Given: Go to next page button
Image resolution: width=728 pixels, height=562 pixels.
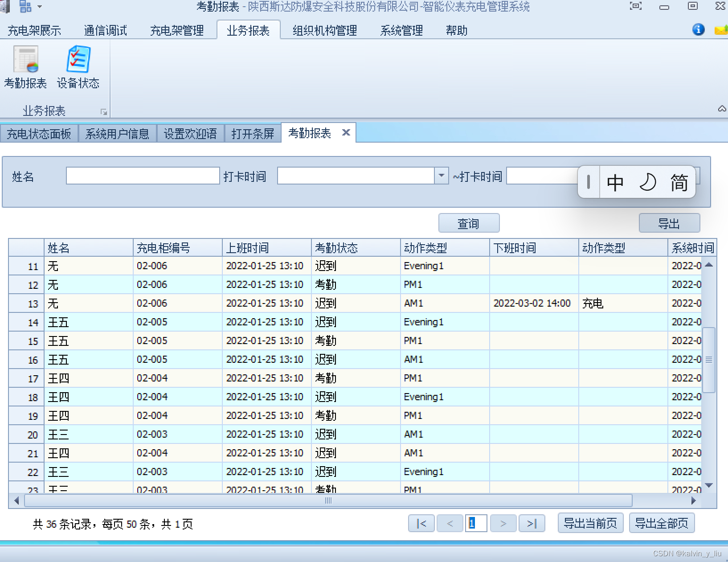Looking at the screenshot, I should (503, 523).
